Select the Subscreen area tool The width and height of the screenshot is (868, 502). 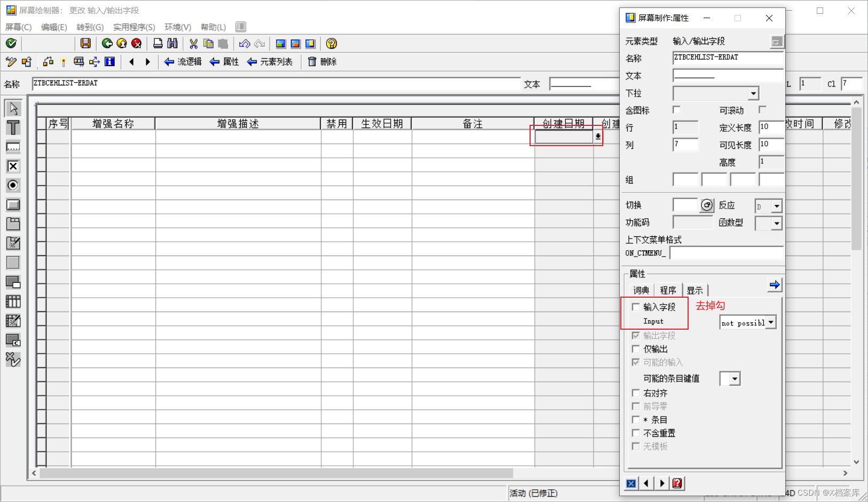pyautogui.click(x=13, y=262)
